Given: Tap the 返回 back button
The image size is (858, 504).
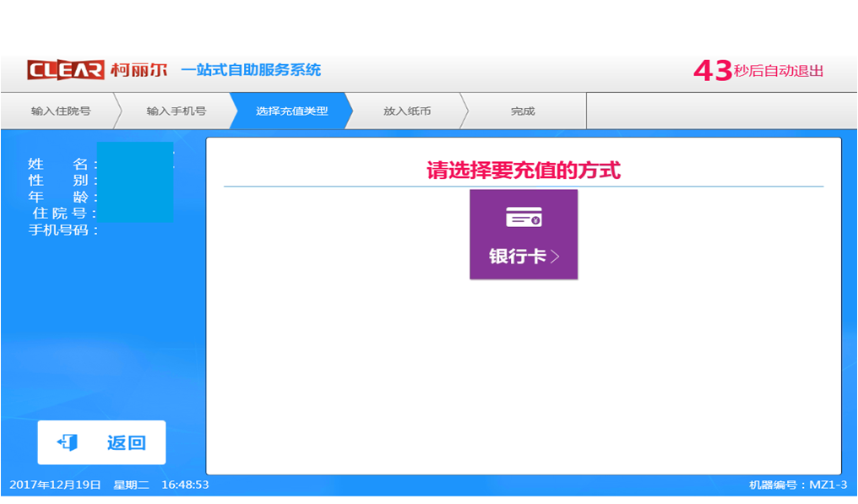Looking at the screenshot, I should 102,442.
